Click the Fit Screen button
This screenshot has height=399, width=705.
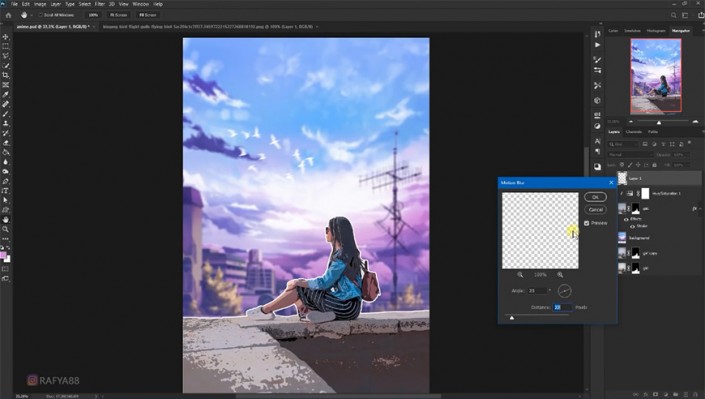118,15
